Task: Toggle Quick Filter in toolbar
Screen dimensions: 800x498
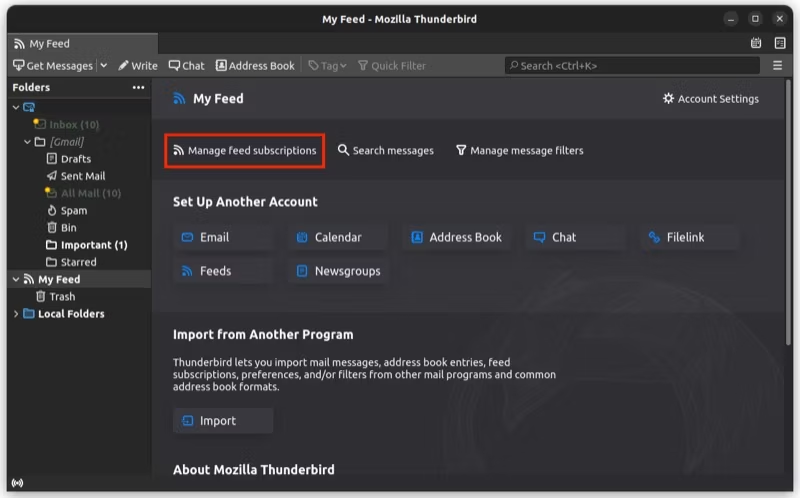Action: click(392, 66)
